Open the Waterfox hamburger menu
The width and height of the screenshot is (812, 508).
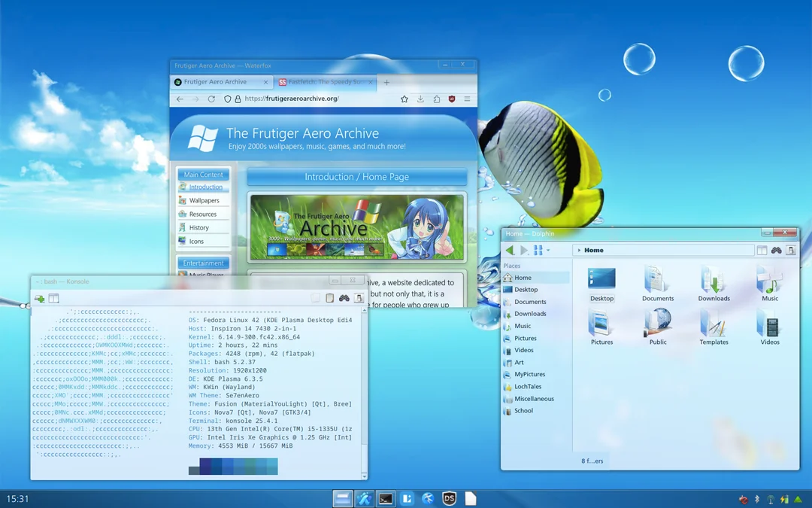467,99
